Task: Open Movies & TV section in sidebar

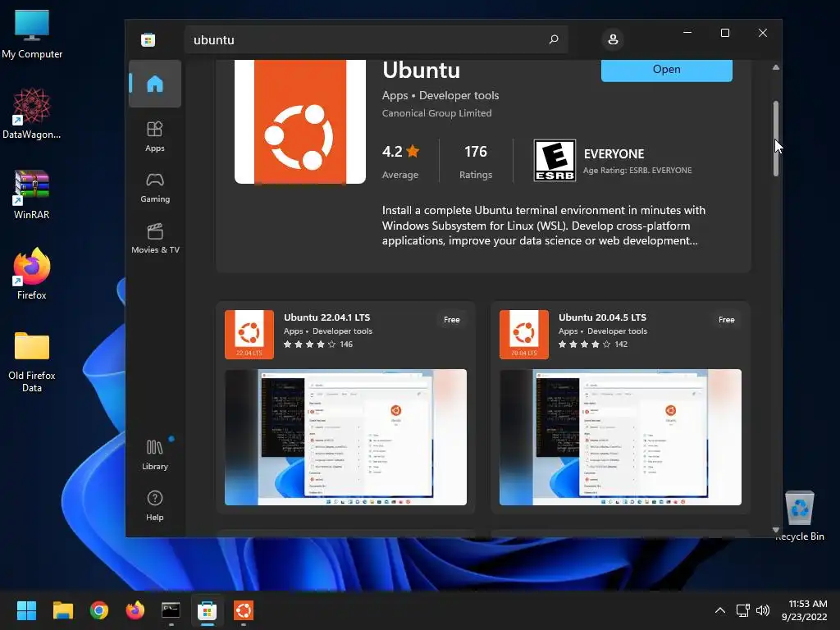Action: point(155,238)
